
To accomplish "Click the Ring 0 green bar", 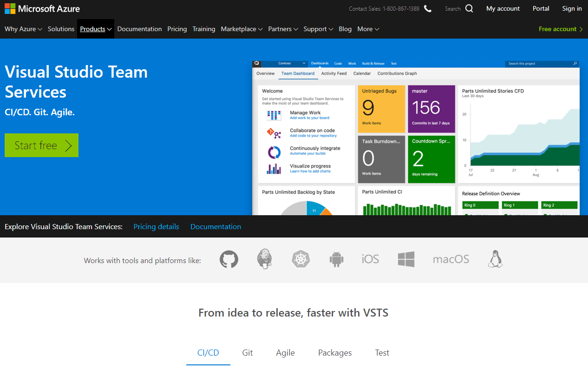I will (x=480, y=205).
